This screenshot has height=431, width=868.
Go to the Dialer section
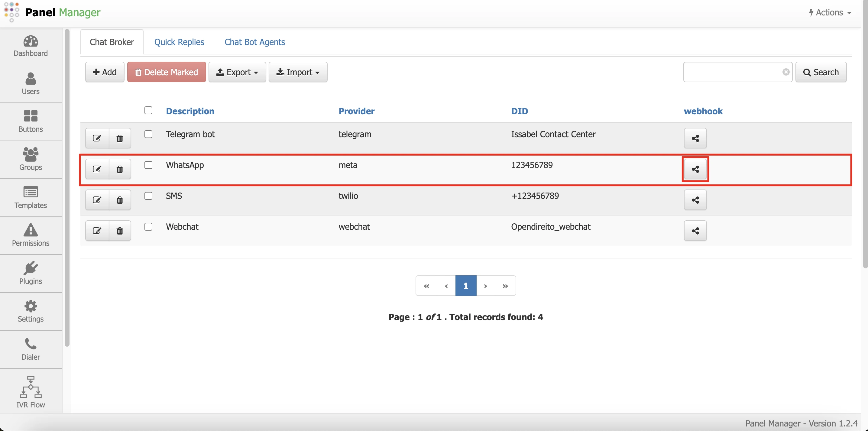31,349
